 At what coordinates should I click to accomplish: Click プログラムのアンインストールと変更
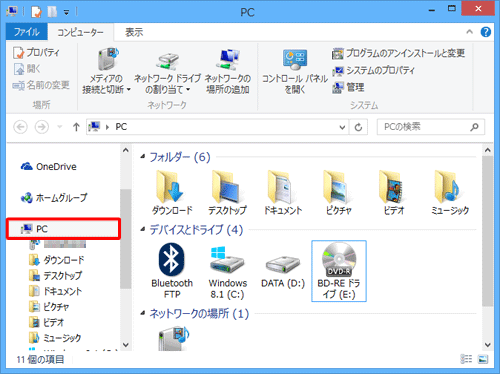point(398,53)
